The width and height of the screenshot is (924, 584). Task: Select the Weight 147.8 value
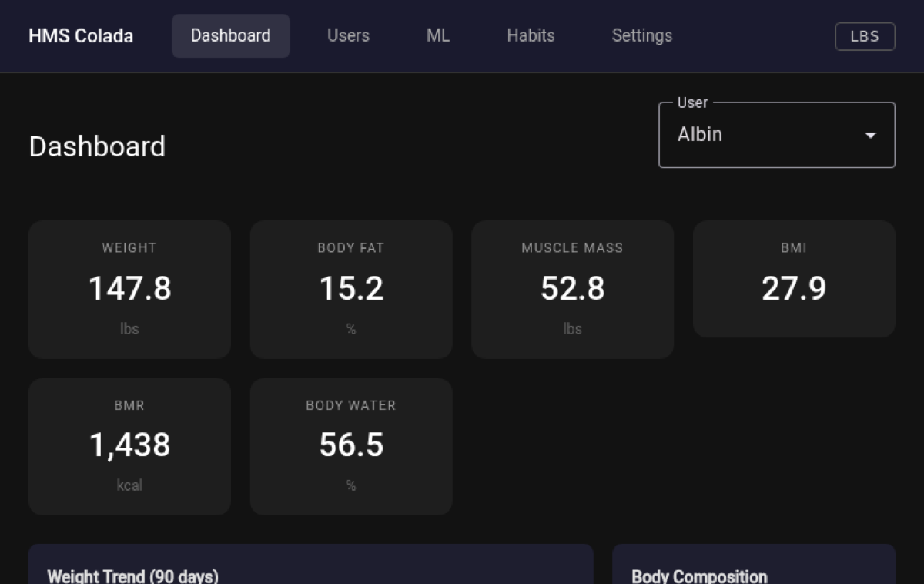[129, 289]
